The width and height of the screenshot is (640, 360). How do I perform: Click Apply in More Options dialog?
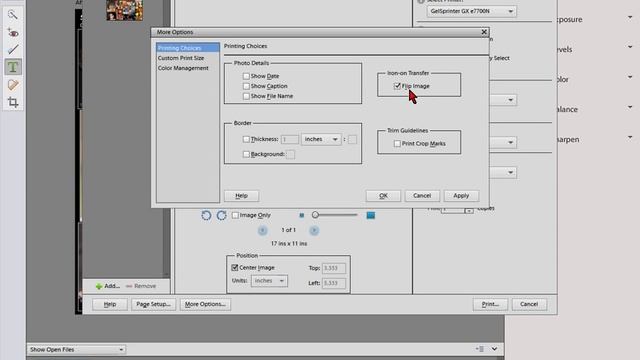pos(461,196)
